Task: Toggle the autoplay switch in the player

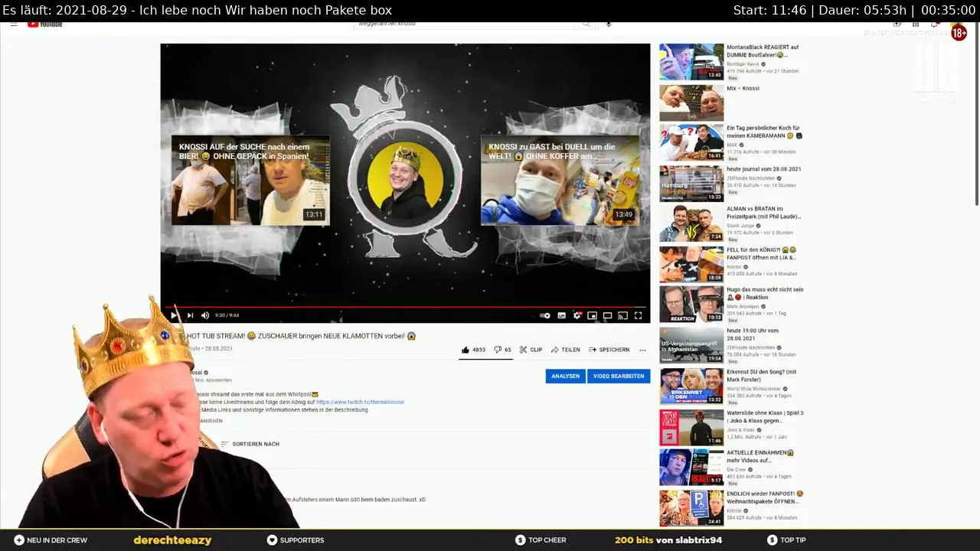Action: coord(545,315)
